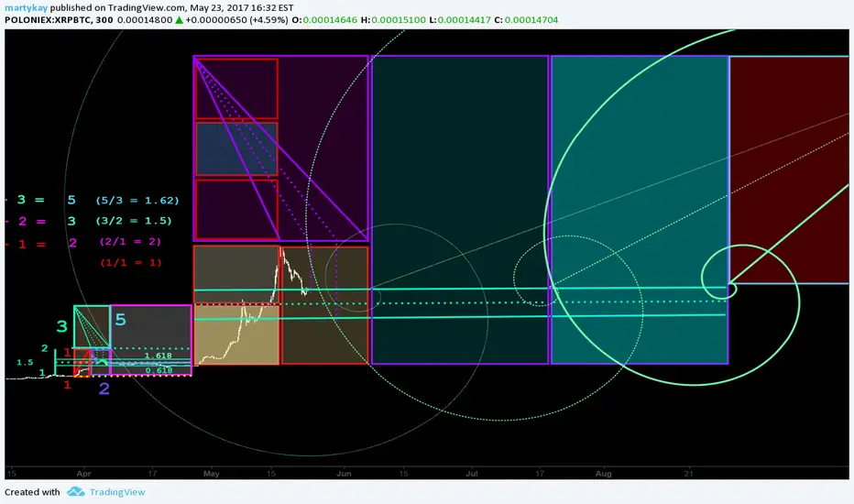Open the TradingView link beside 'Created with'
854x504 pixels.
point(117,492)
